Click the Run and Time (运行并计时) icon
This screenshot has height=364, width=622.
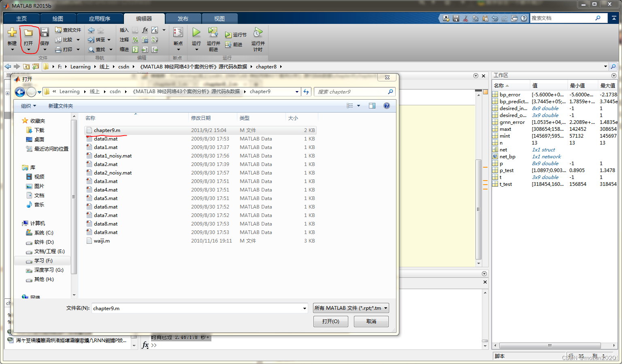[x=258, y=32]
